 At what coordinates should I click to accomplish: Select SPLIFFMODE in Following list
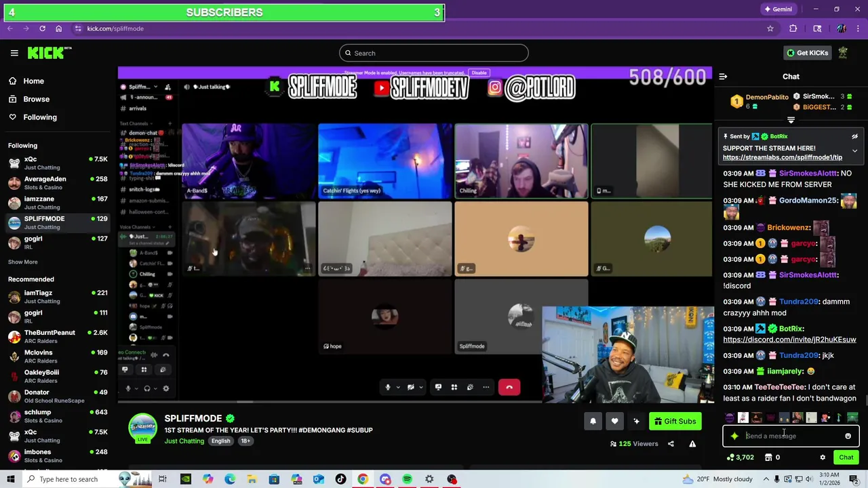coord(58,222)
